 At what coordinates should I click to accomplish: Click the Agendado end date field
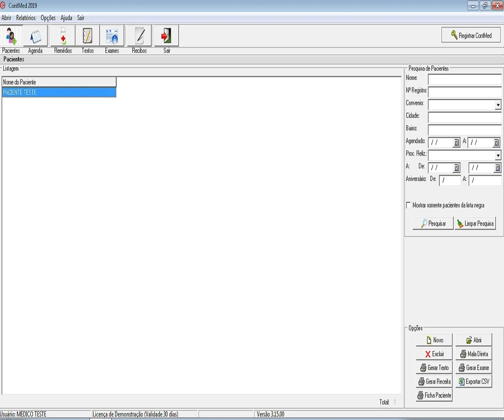(480, 143)
